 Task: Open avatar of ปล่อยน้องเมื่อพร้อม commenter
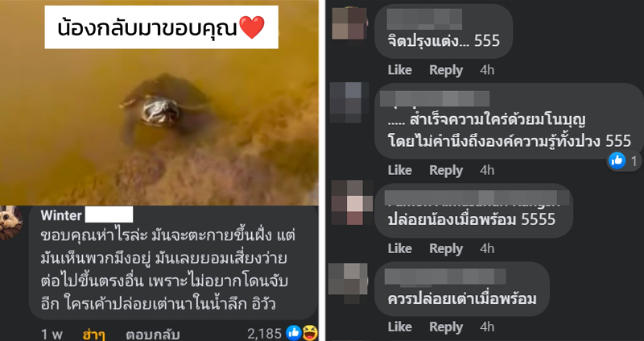[352, 202]
